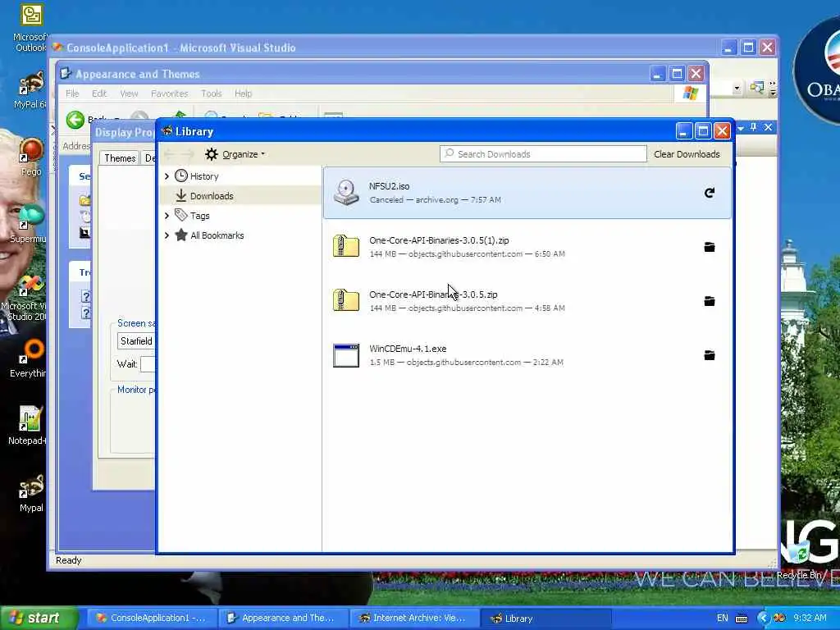Switch to the Themes tab in Display Properties

pyautogui.click(x=120, y=158)
